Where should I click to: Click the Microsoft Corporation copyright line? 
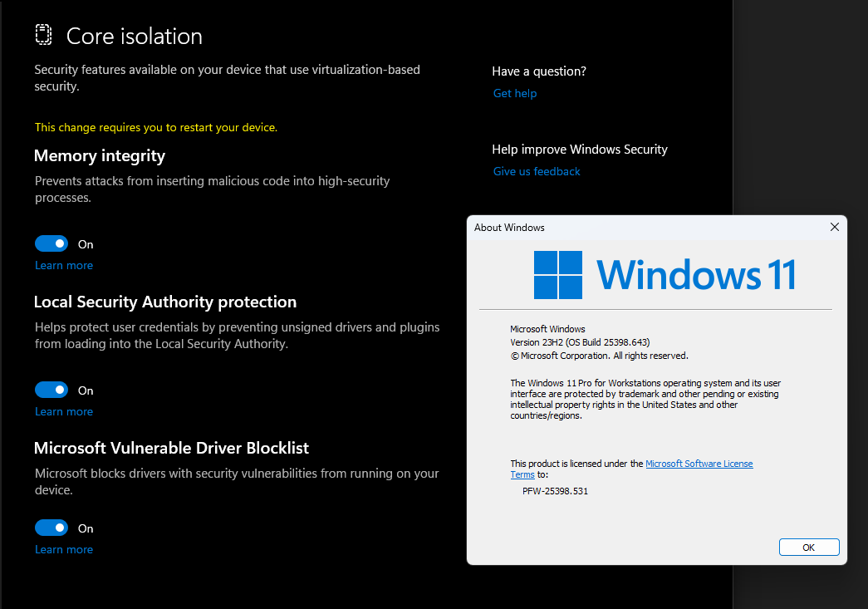pyautogui.click(x=600, y=356)
